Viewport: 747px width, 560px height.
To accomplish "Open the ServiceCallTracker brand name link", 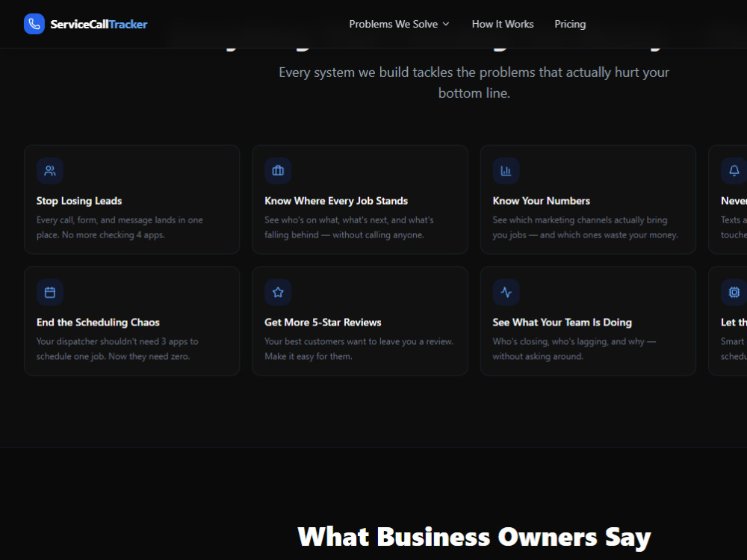I will point(99,25).
